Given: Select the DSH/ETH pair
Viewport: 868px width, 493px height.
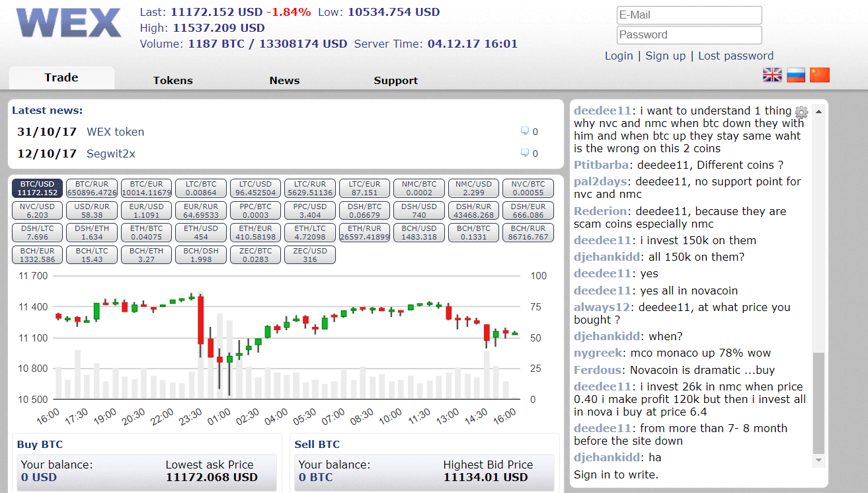Looking at the screenshot, I should tap(92, 232).
